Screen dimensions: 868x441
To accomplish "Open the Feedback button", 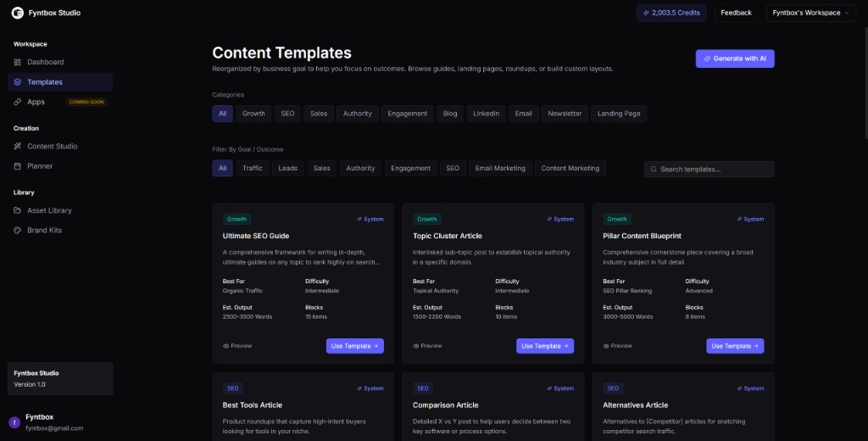I will (737, 13).
